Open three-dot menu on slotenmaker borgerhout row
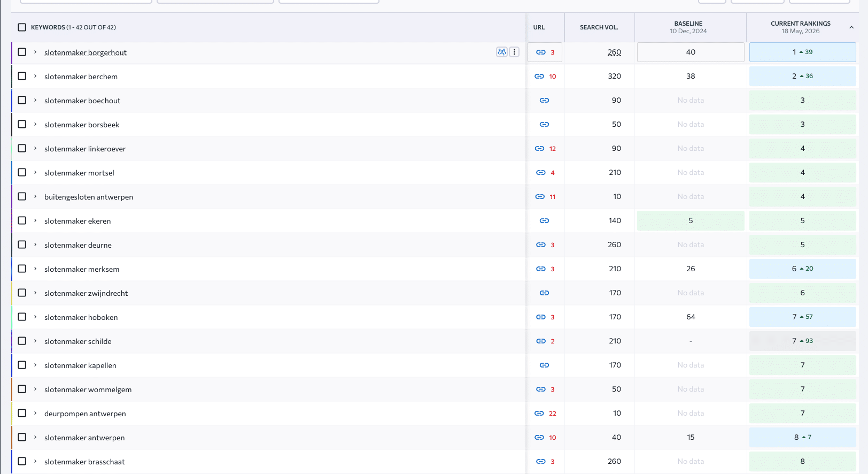 click(x=514, y=52)
